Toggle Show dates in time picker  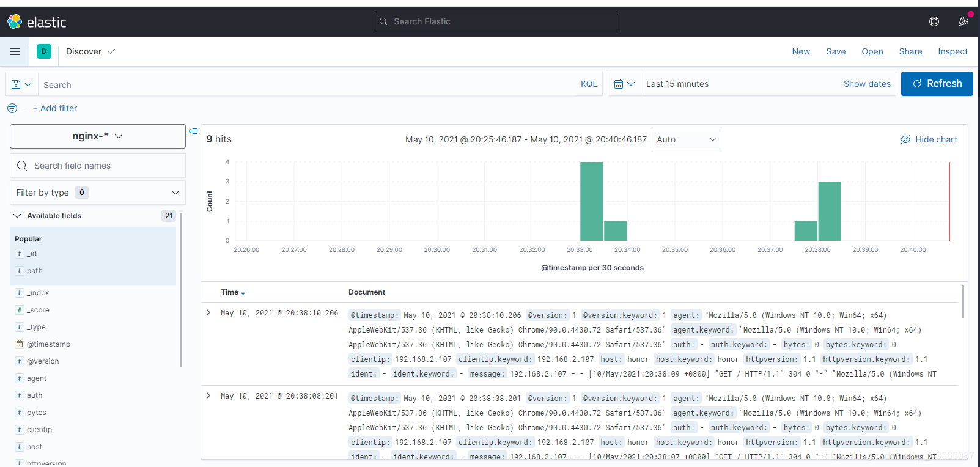(867, 84)
